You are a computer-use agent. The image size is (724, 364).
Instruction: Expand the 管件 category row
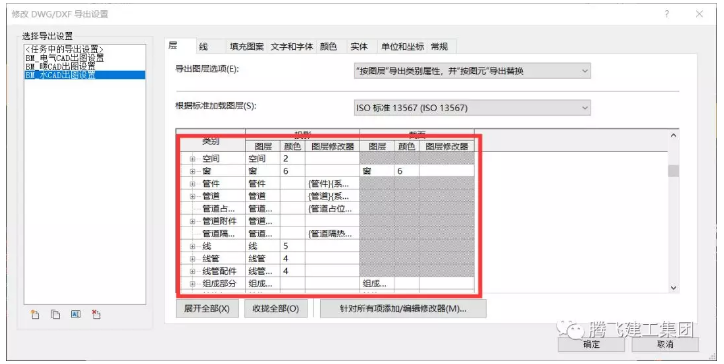point(193,184)
